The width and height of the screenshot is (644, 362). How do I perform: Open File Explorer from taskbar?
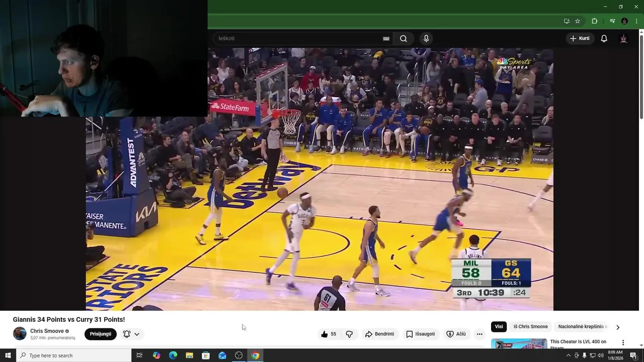(x=189, y=355)
